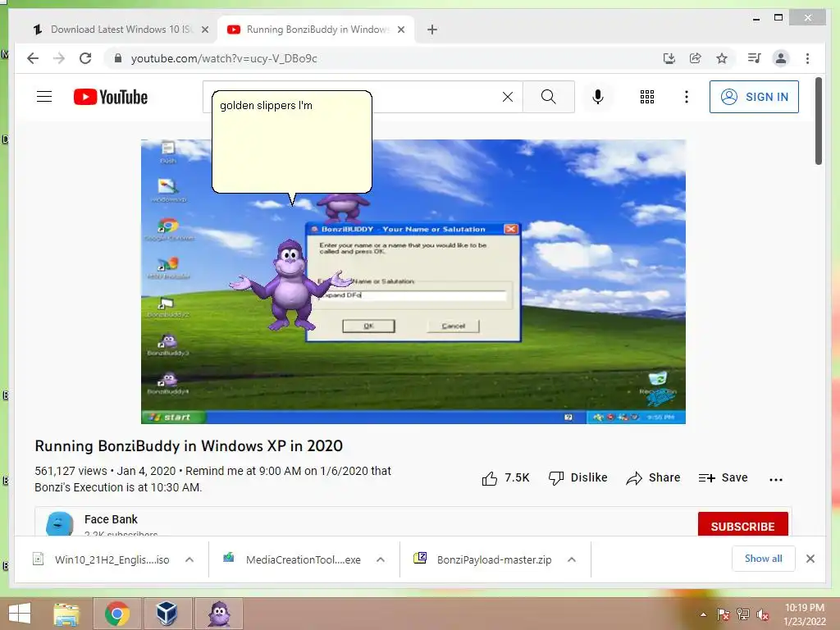Viewport: 840px width, 630px height.
Task: Click the YouTube search magnifier button
Action: 549,97
